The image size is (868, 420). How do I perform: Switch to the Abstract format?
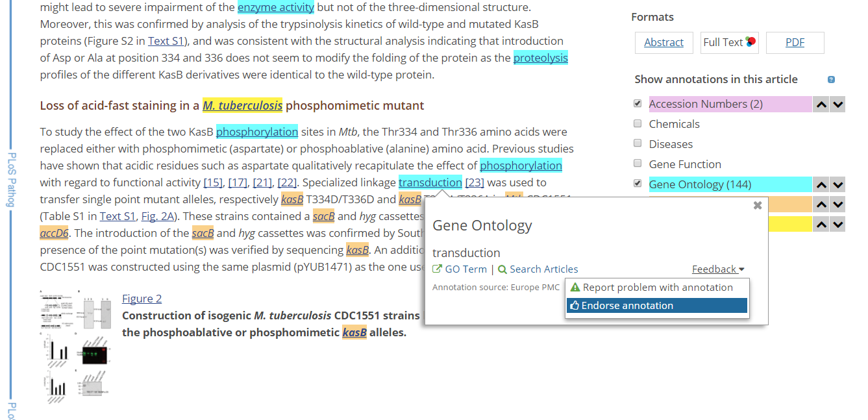(663, 43)
